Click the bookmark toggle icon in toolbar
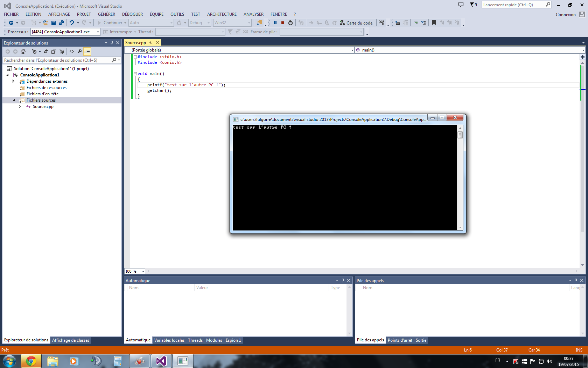 pos(434,23)
